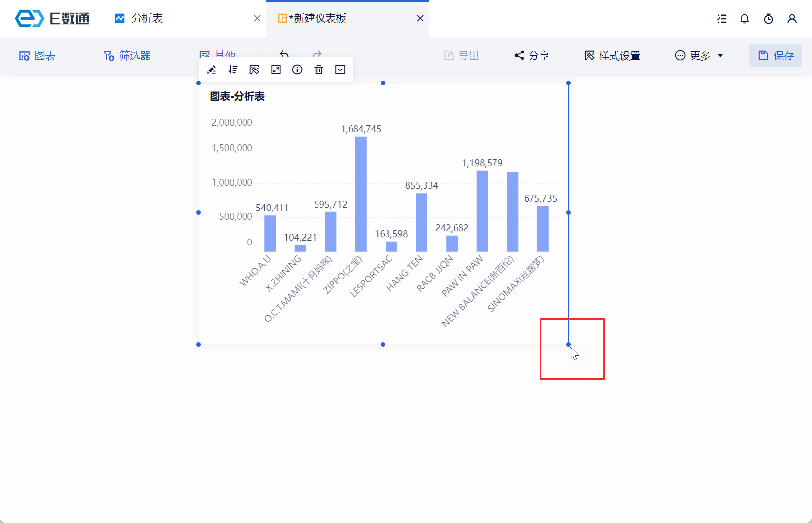Open the user account menu
This screenshot has width=812, height=523.
[x=792, y=19]
